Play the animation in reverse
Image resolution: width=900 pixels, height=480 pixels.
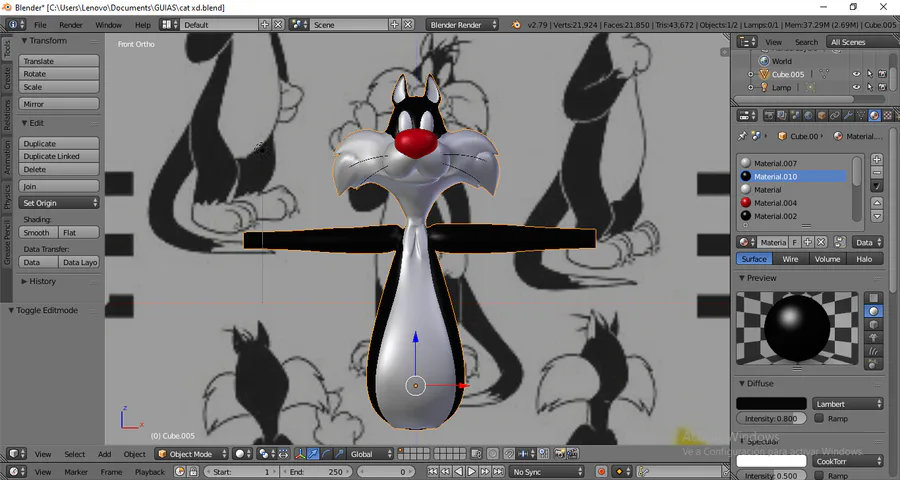pyautogui.click(x=459, y=472)
